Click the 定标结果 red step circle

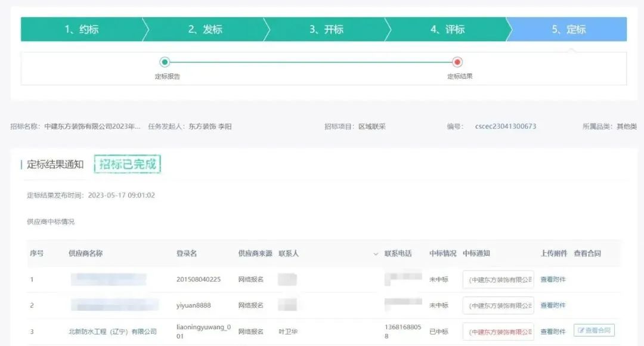[457, 62]
